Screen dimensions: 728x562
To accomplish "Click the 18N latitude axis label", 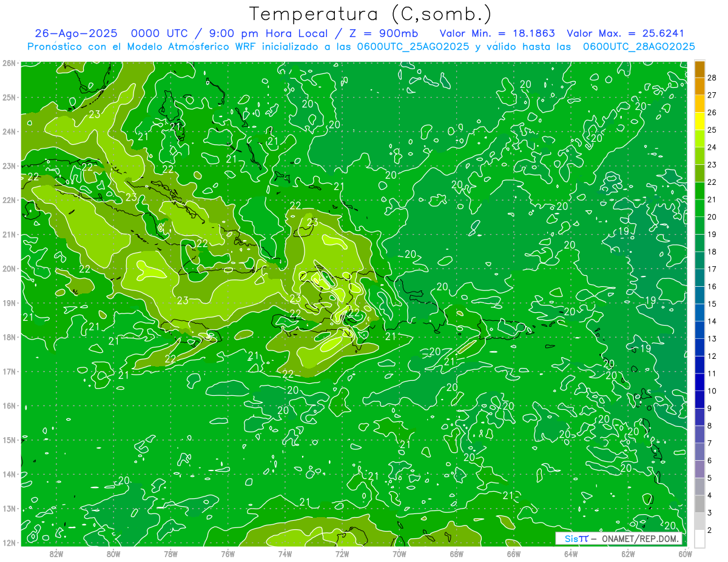I will 9,337.
